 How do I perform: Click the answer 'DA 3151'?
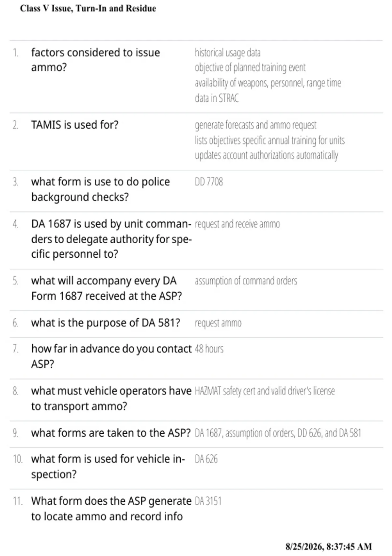coord(208,501)
